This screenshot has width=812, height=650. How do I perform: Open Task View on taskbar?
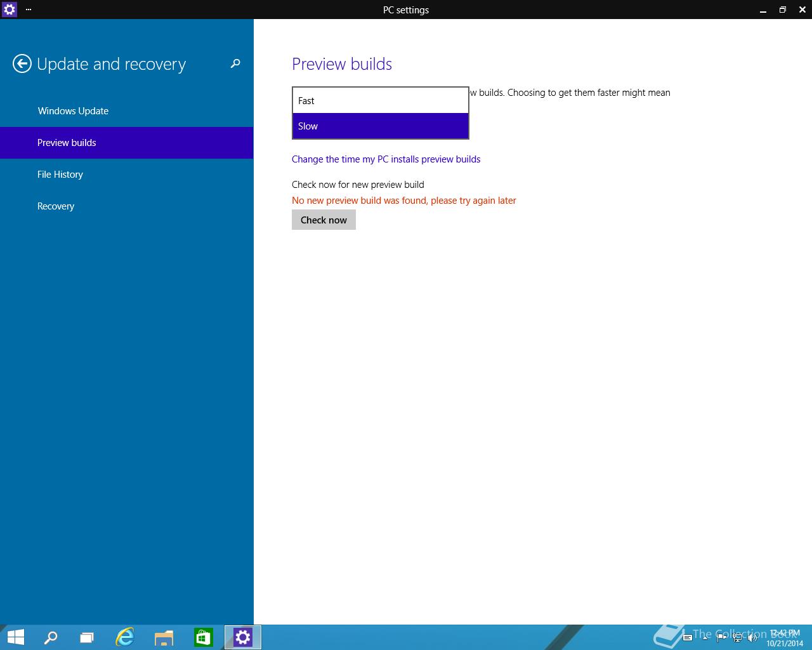[87, 637]
